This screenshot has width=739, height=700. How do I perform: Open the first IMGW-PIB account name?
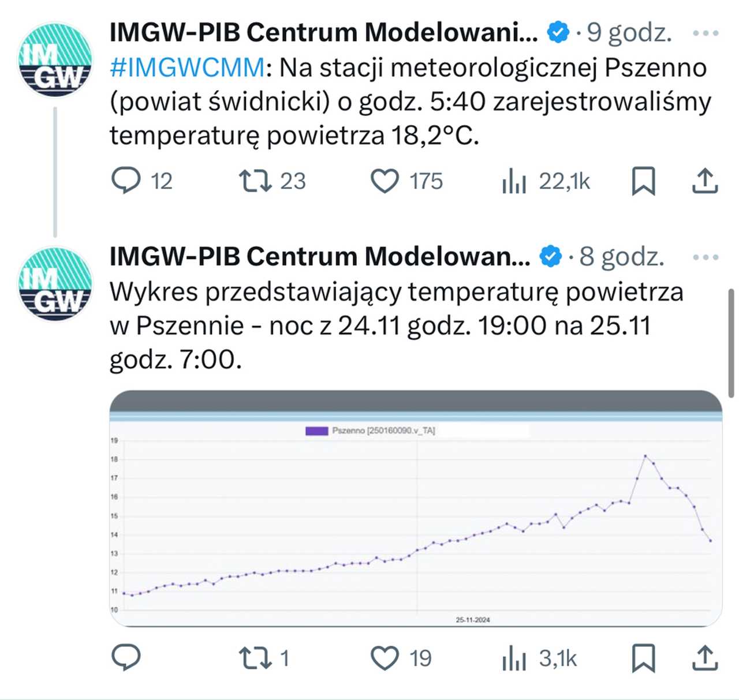[x=323, y=32]
